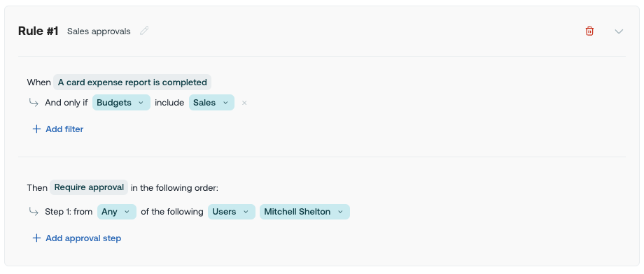Screen dimensions: 644x274
Task: Remove the Budgets filter with x icon
Action: click(244, 103)
